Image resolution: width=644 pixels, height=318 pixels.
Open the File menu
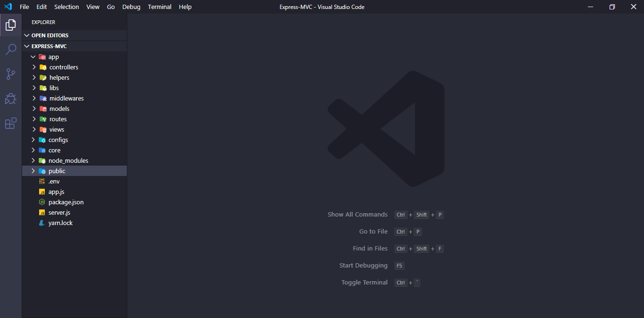25,7
